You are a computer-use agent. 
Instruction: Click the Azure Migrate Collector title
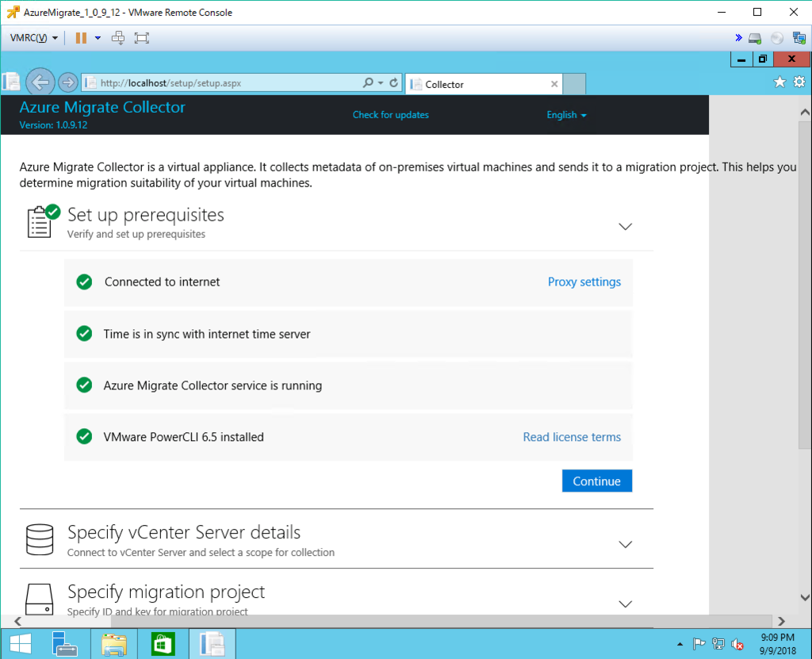pos(102,107)
